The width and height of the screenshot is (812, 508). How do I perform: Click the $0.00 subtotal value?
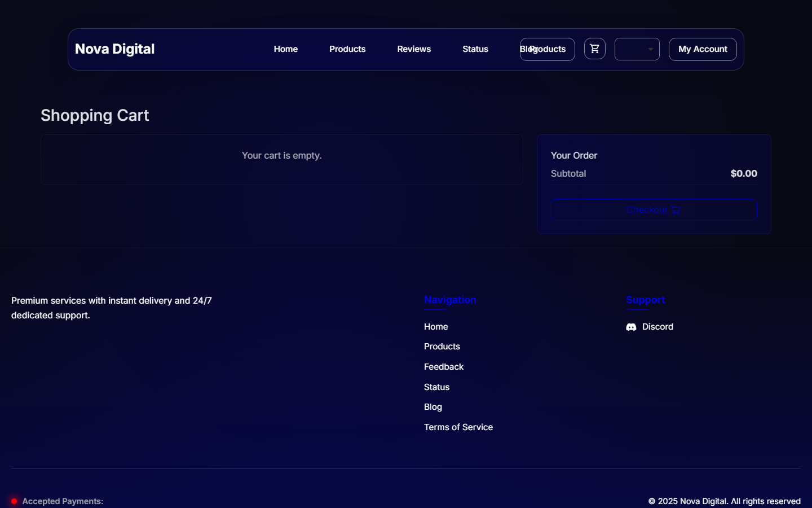tap(744, 173)
